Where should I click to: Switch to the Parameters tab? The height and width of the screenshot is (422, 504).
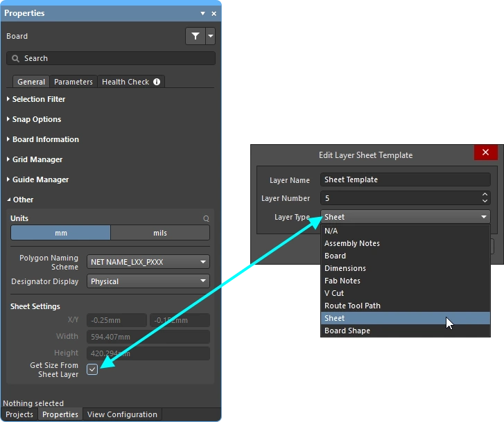(x=73, y=82)
